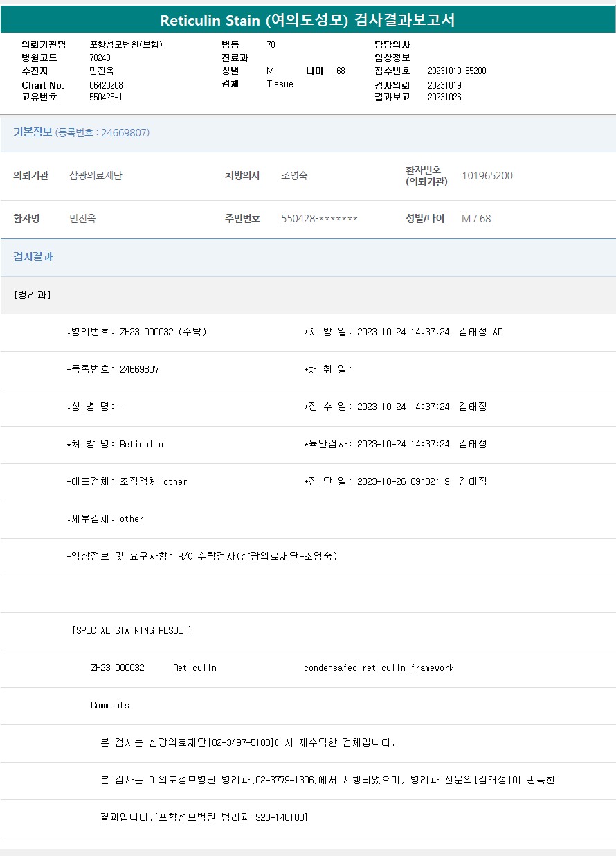Click the Comments label
Screen dimensions: 616x856
tap(110, 706)
